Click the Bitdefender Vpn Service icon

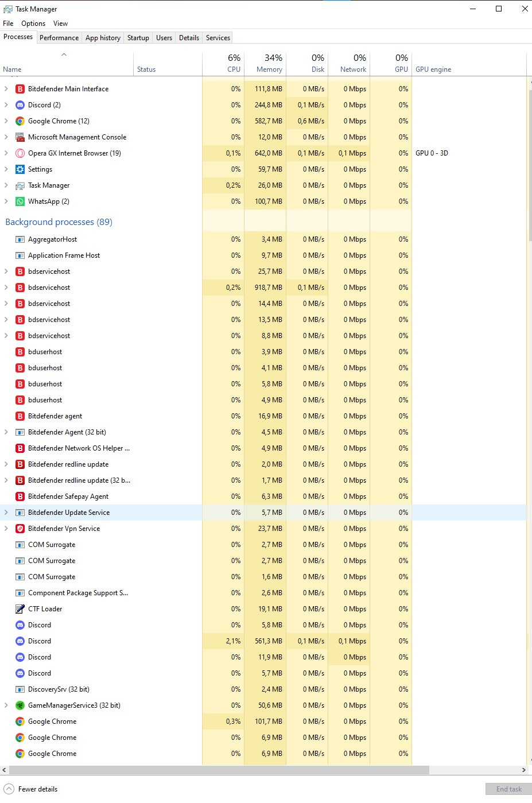pos(20,529)
